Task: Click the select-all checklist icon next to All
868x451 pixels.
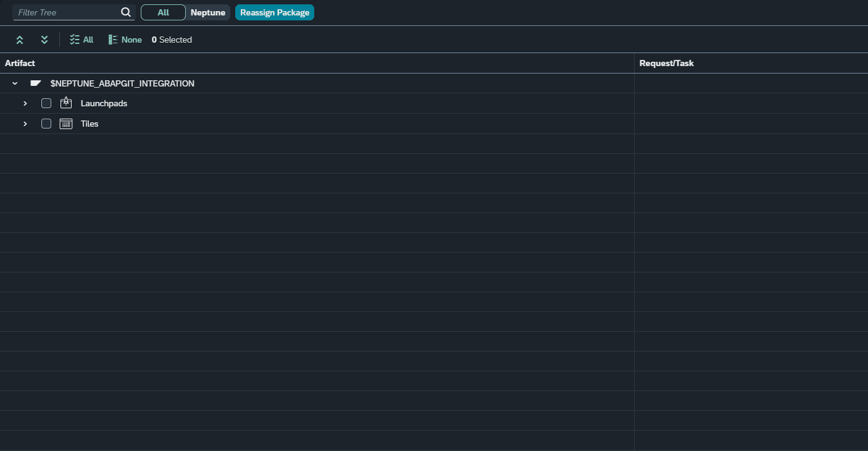Action: pos(73,39)
